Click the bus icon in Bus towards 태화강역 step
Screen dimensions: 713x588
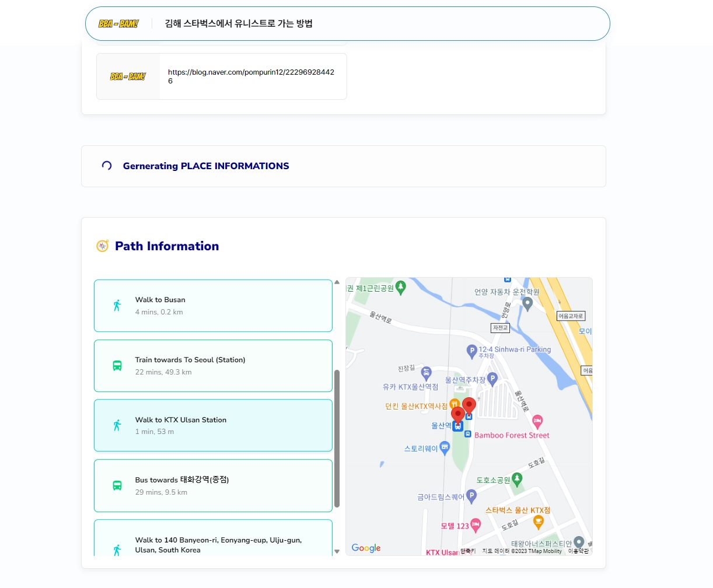pyautogui.click(x=117, y=485)
